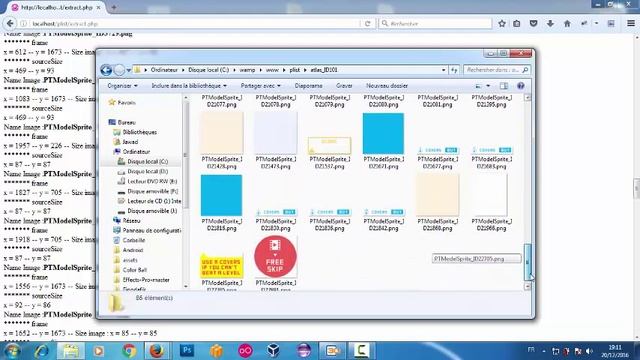Open Firefox downloads arrow icon
The image size is (640, 360).
[550, 24]
